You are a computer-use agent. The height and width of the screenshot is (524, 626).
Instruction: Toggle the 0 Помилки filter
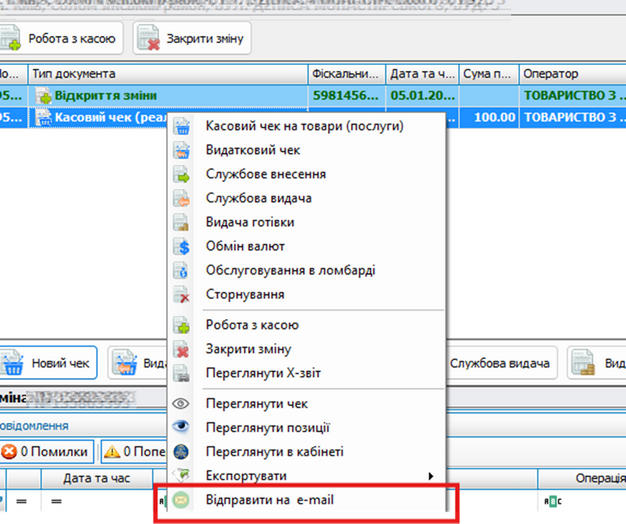tap(49, 450)
